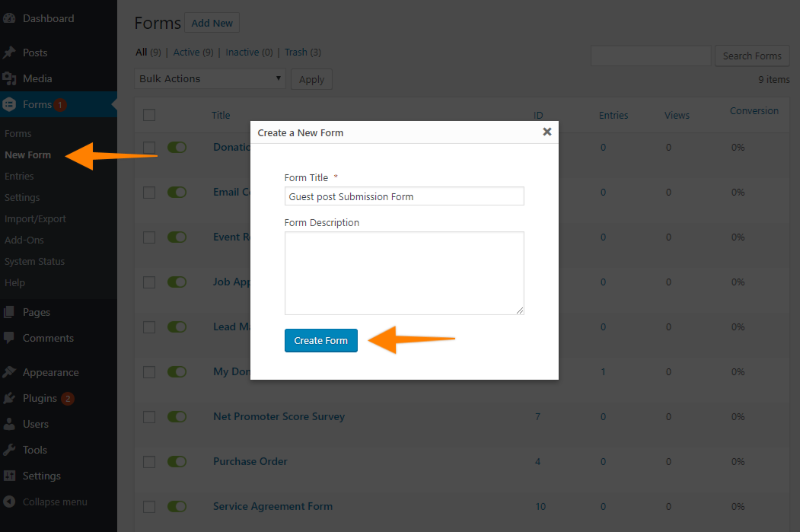Open System Status in the Forms submenu
The height and width of the screenshot is (532, 800).
35,262
